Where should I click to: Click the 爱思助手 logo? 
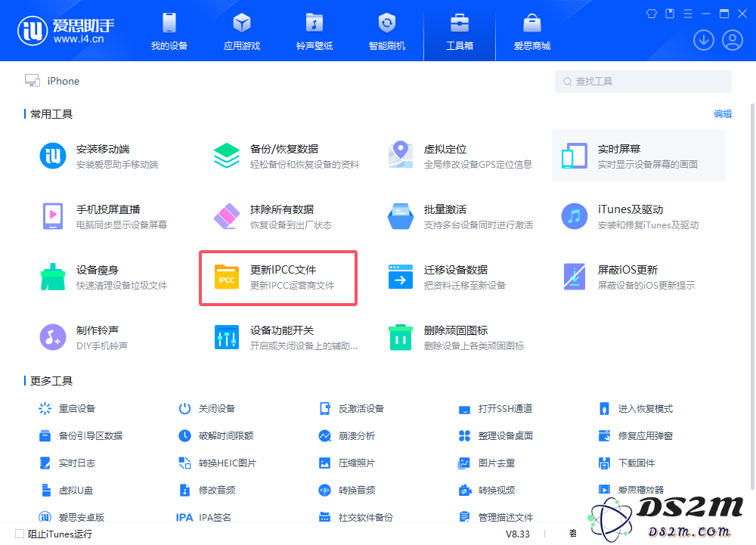pos(66,31)
